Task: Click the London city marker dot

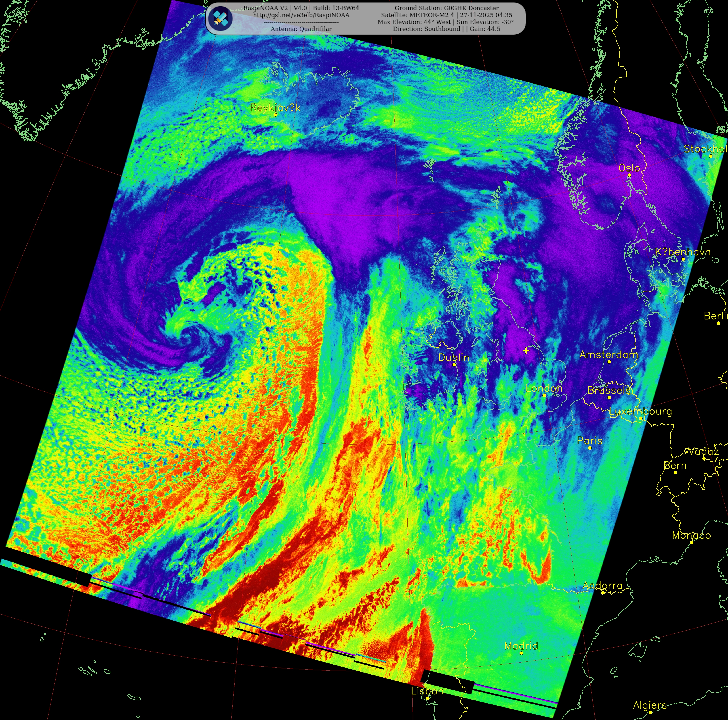Action: click(x=544, y=395)
